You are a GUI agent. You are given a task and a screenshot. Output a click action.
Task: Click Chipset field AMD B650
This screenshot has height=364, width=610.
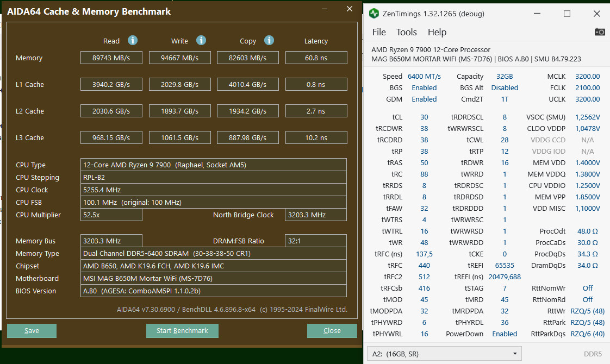pyautogui.click(x=214, y=266)
